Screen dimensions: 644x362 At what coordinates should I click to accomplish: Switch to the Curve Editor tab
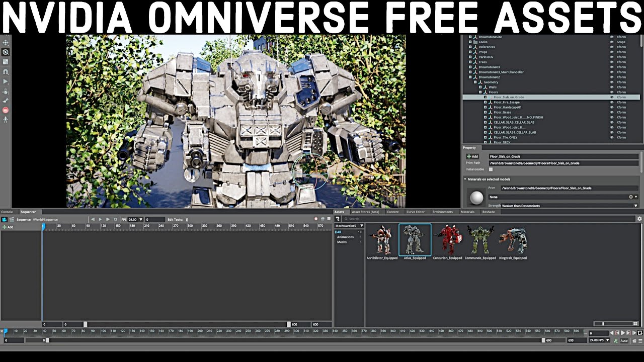pyautogui.click(x=416, y=212)
